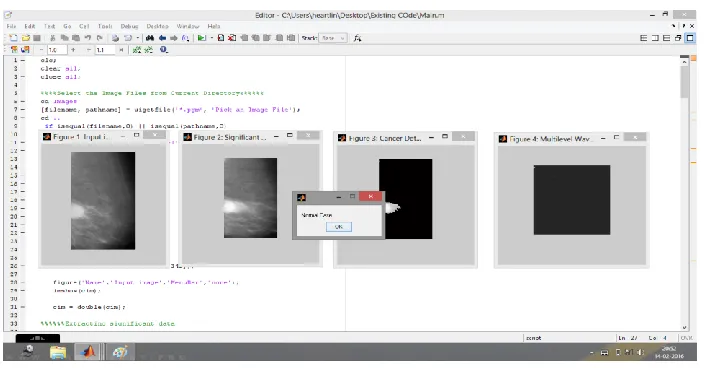
Task: Open the Tools menu
Action: 105,27
